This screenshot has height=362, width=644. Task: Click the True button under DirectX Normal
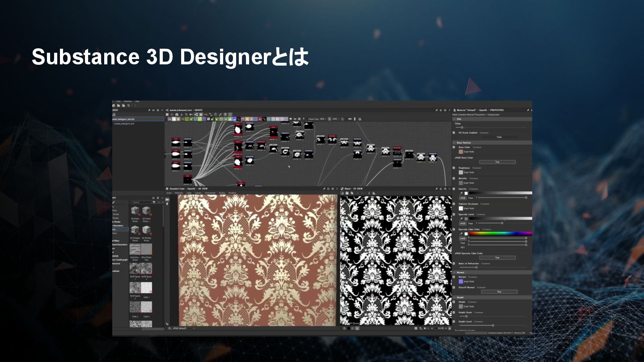(499, 292)
